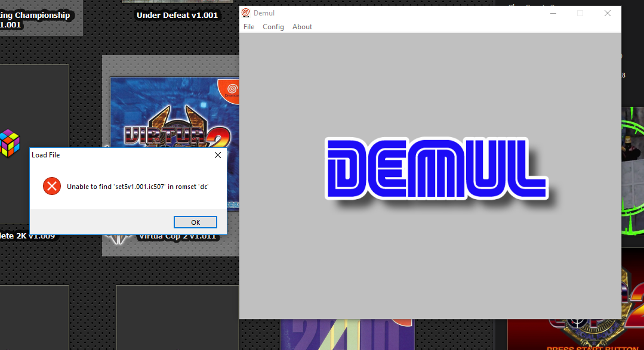
Task: Select the purple game cover below Demul window
Action: click(347, 334)
